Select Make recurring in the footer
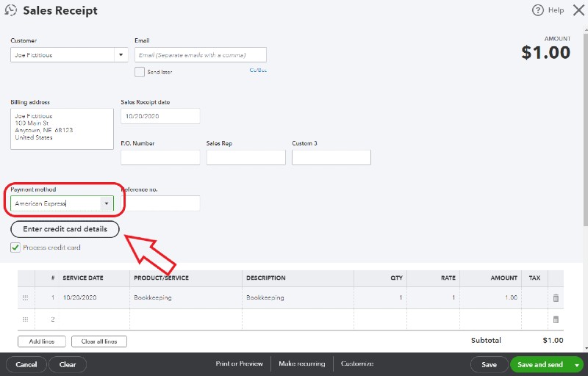Screen dimensions: 588x376 point(301,364)
